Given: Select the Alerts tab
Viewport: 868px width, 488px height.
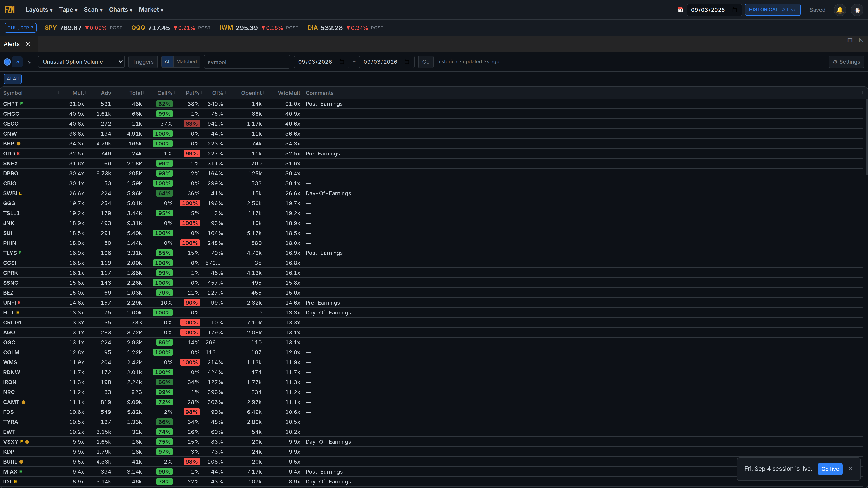Looking at the screenshot, I should point(12,44).
